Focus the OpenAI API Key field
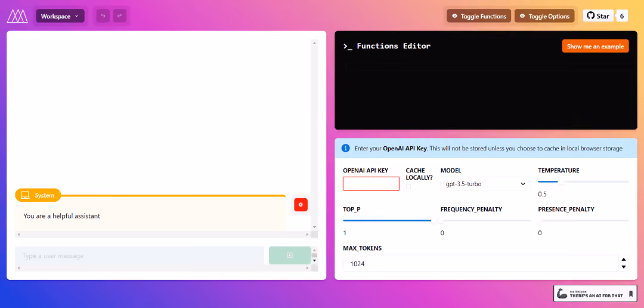The image size is (644, 308). tap(371, 184)
